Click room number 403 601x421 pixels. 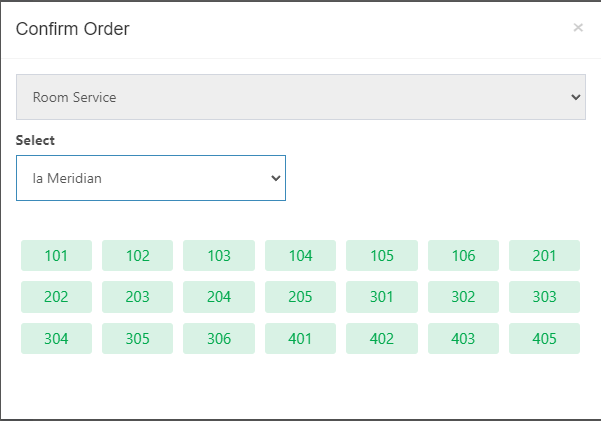(x=463, y=339)
